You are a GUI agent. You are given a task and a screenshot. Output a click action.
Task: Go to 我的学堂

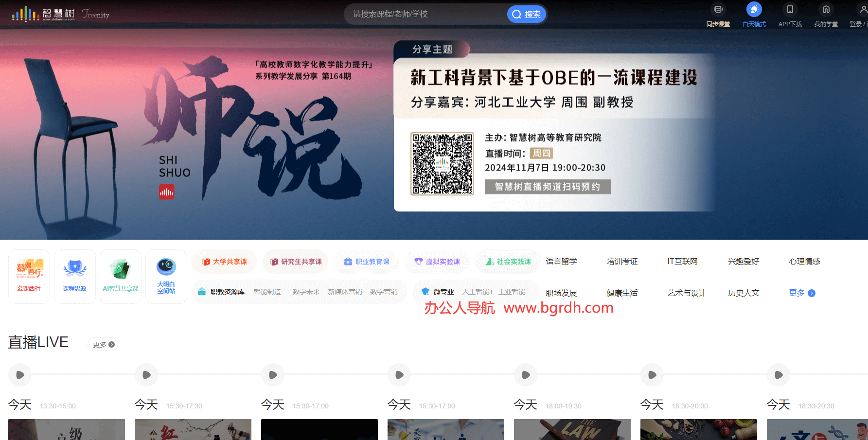pos(826,15)
